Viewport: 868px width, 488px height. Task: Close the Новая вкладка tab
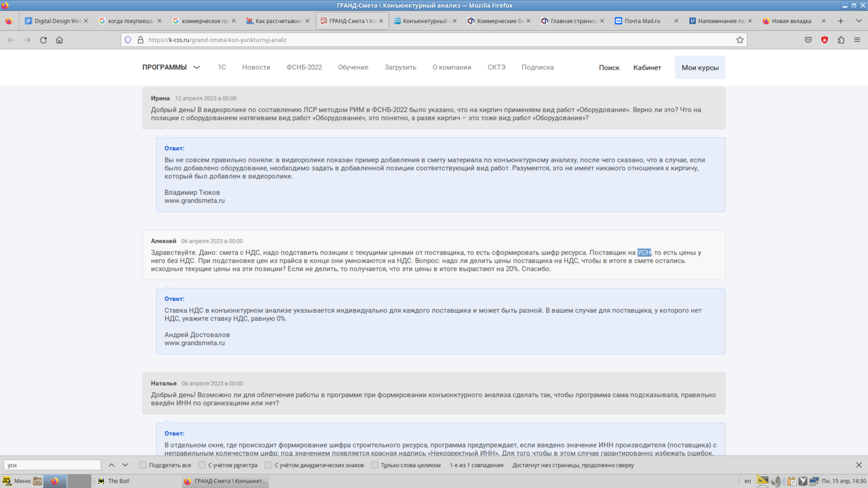click(x=823, y=21)
